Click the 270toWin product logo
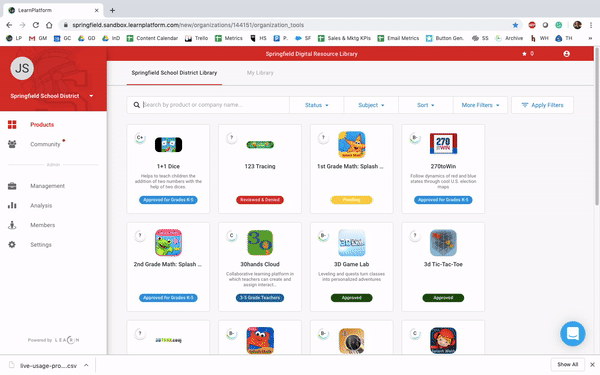This screenshot has height=375, width=600. click(x=443, y=143)
